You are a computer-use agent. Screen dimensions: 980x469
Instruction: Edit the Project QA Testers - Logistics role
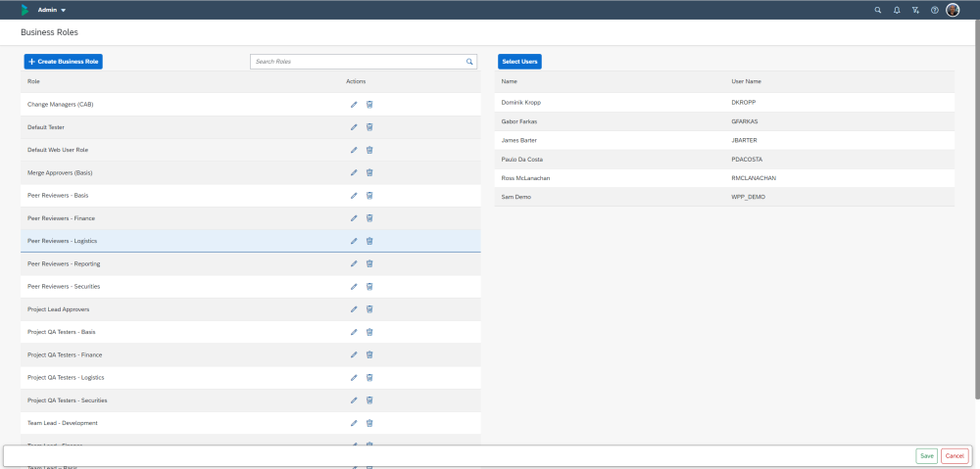point(354,377)
